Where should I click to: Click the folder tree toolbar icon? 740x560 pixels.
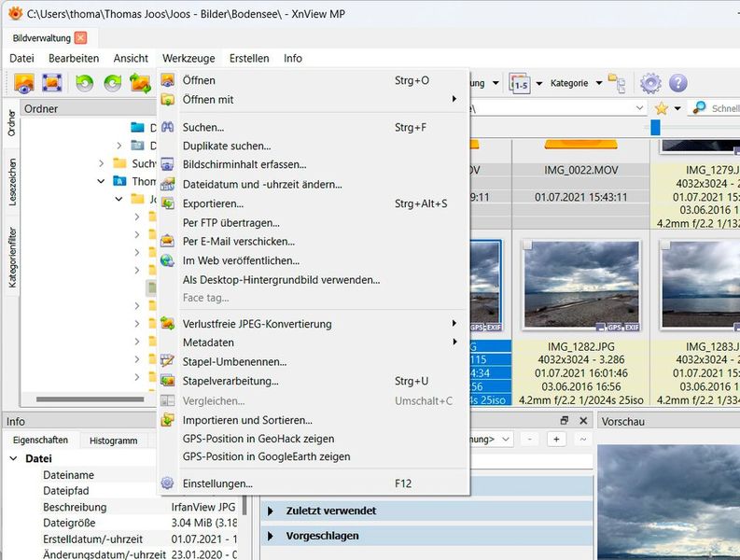pyautogui.click(x=617, y=83)
